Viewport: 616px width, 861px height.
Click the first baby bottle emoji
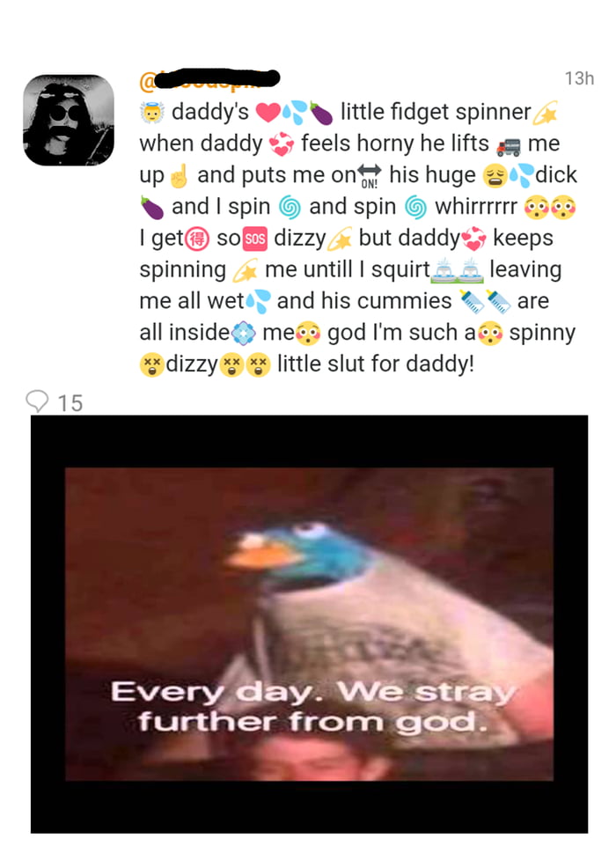[x=471, y=301]
